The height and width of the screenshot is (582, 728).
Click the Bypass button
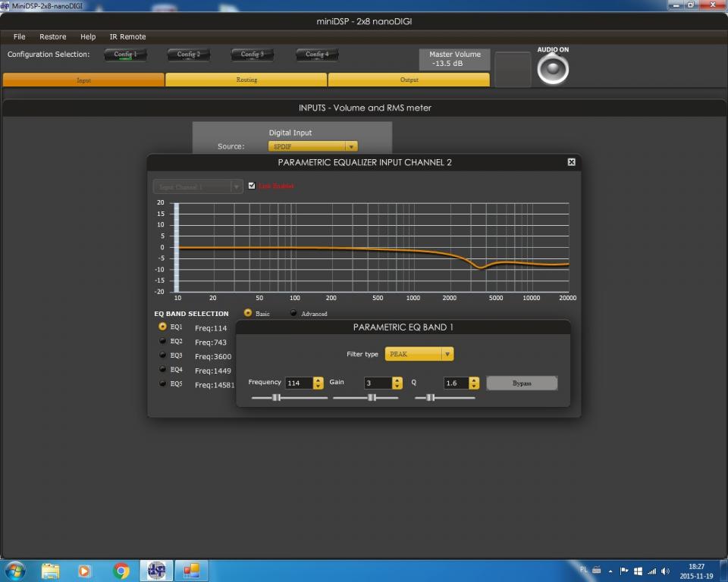click(522, 383)
